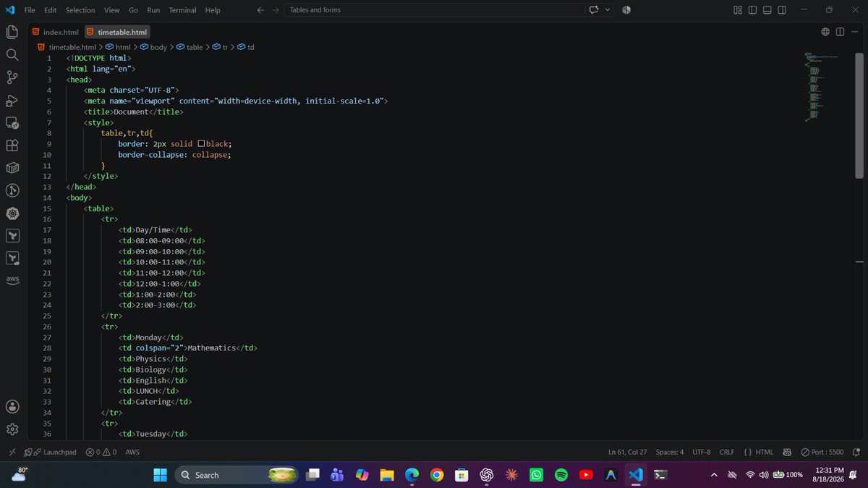This screenshot has height=488, width=868.
Task: Click the Copilot chat icon in title bar
Action: [595, 10]
